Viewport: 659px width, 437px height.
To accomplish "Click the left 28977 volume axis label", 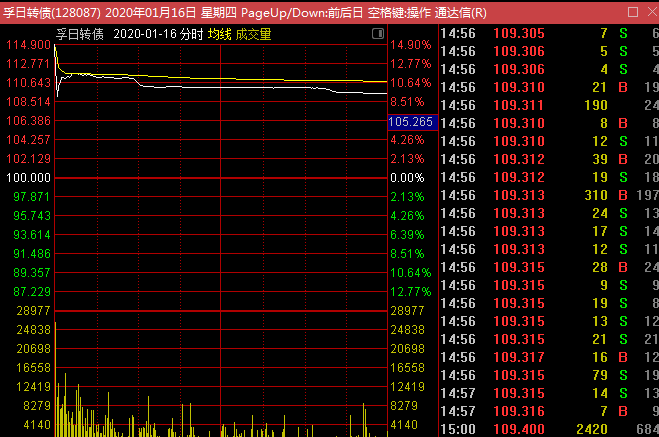I will point(33,311).
